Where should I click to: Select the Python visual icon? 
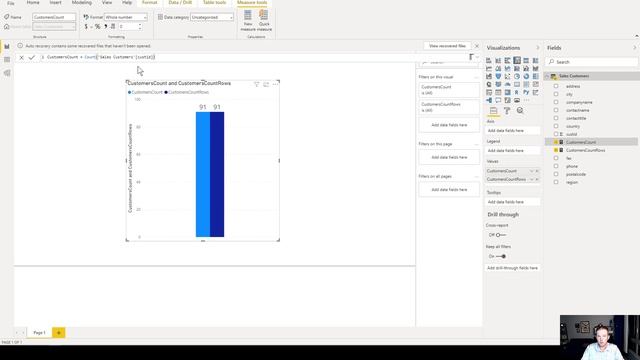[x=526, y=93]
